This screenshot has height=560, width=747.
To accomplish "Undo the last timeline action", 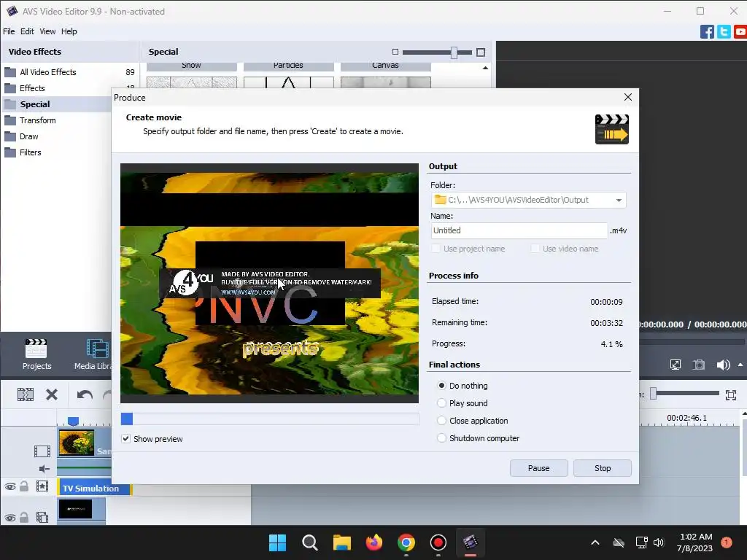I will coord(85,394).
